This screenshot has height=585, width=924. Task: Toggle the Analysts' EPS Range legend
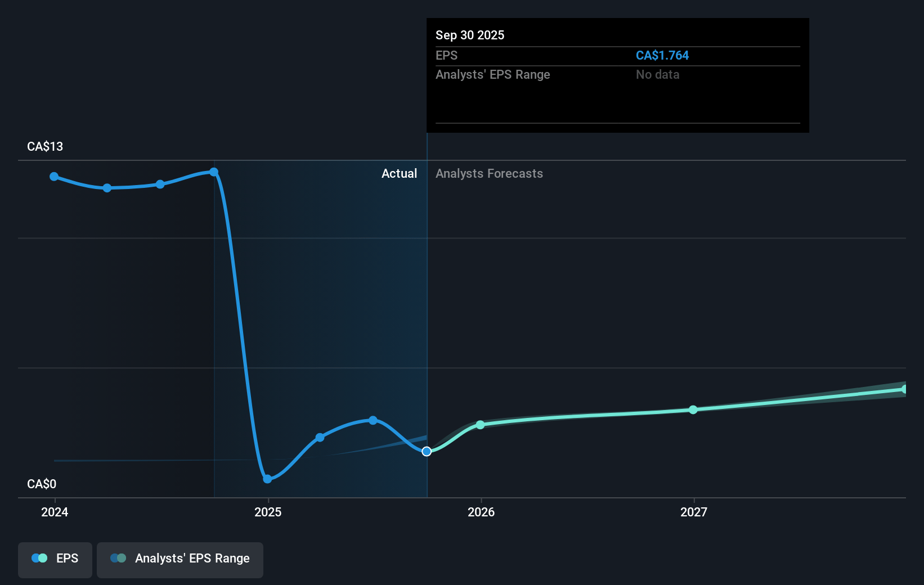[x=180, y=559]
